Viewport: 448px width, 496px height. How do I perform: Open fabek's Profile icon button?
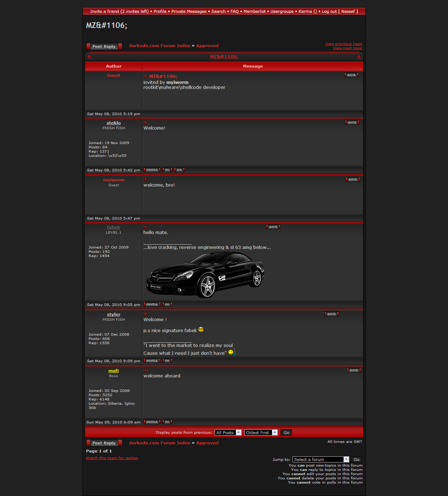[x=152, y=304]
